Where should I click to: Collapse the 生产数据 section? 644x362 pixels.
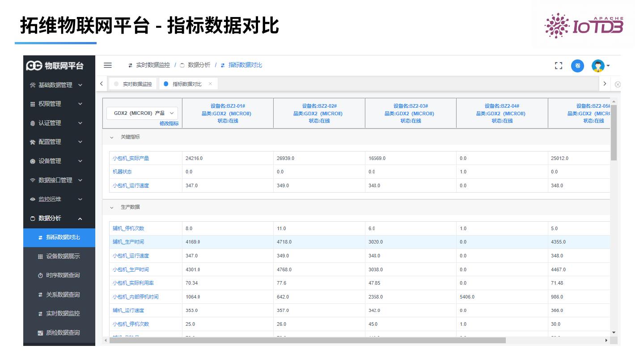pos(112,207)
